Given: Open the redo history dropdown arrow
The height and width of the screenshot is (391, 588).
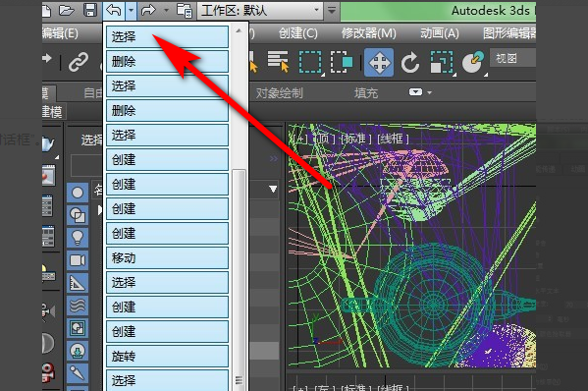Looking at the screenshot, I should coord(166,11).
